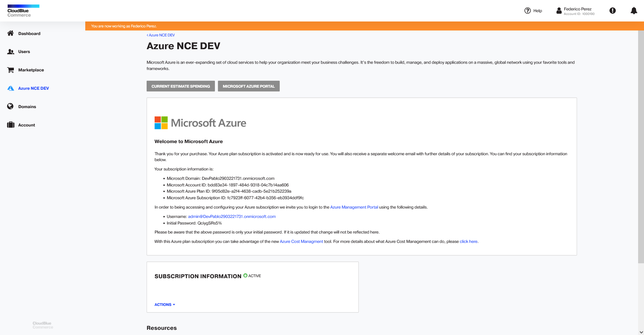The image size is (644, 335).
Task: Expand the Actions dropdown
Action: tap(165, 305)
